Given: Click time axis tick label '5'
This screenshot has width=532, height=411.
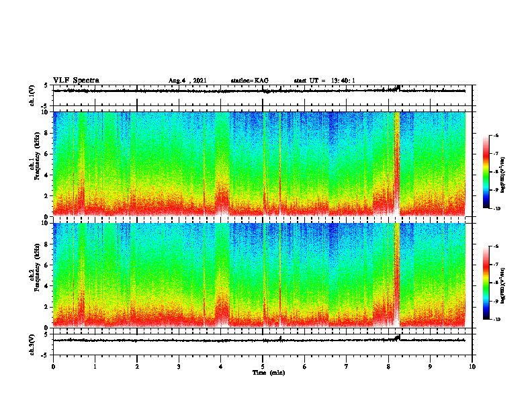Looking at the screenshot, I should coord(263,367).
